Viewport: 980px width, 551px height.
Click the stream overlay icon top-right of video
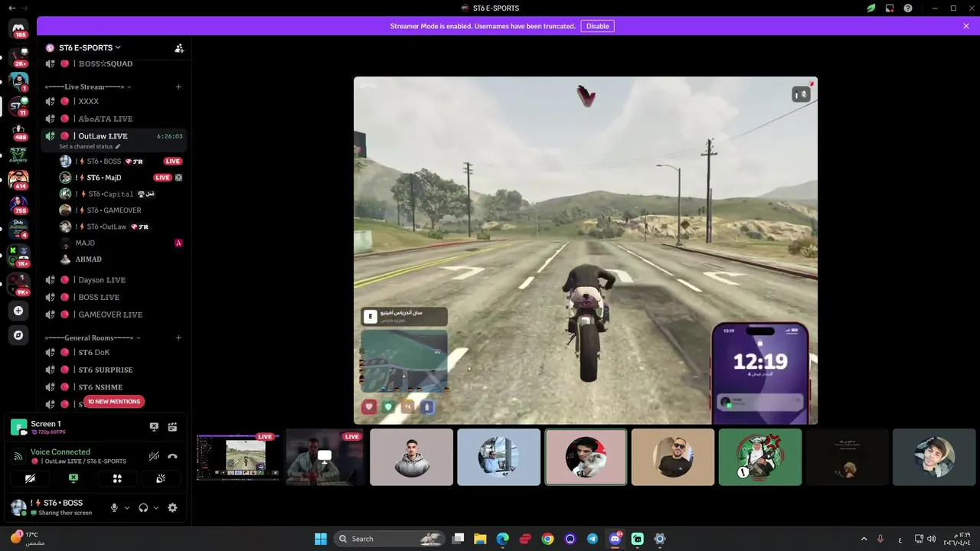coord(801,94)
